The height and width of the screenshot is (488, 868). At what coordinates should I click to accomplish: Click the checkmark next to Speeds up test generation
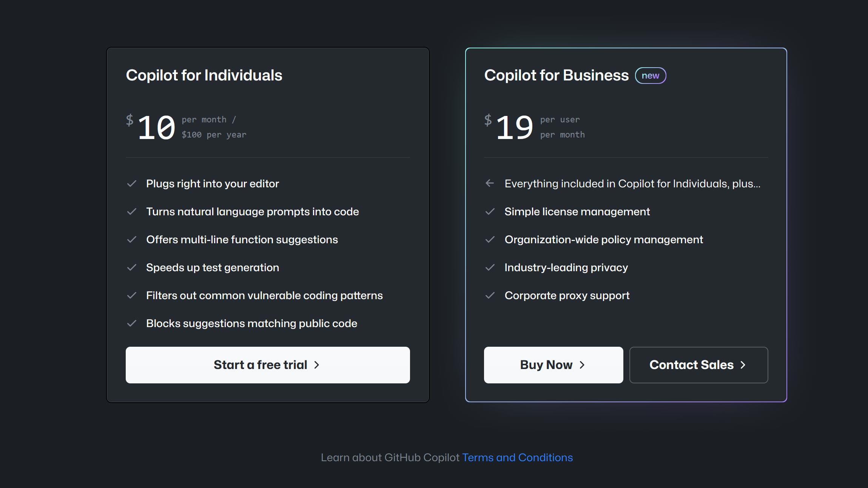[132, 267]
